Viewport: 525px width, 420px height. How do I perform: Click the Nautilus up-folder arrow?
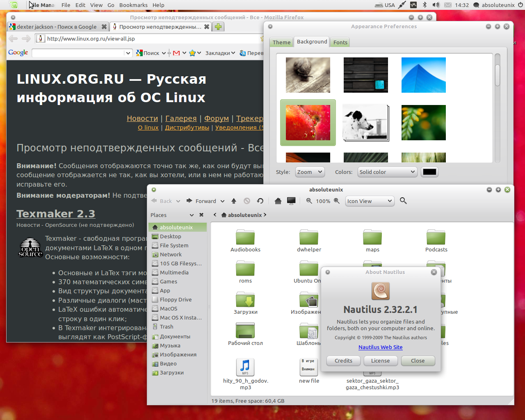point(234,201)
